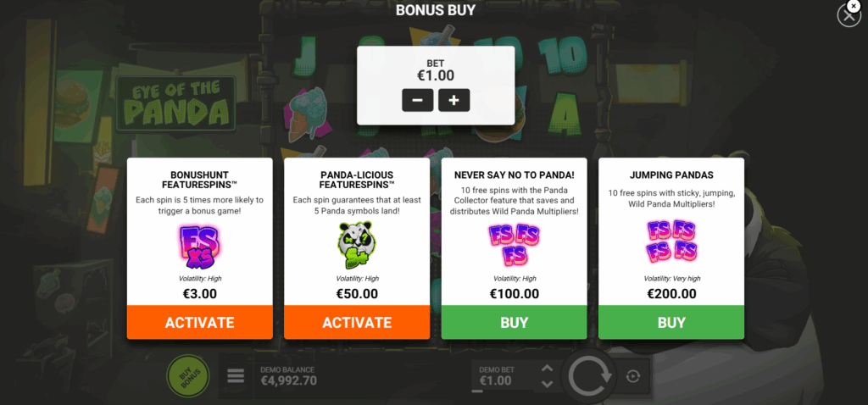Image resolution: width=868 pixels, height=405 pixels.
Task: Decrease the bet with the minus button
Action: coord(417,100)
